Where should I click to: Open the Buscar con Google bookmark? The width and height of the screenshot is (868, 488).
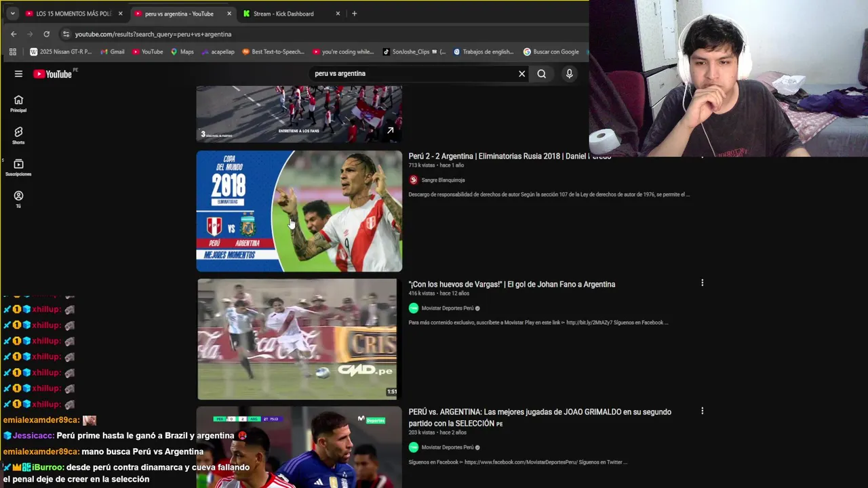point(551,52)
